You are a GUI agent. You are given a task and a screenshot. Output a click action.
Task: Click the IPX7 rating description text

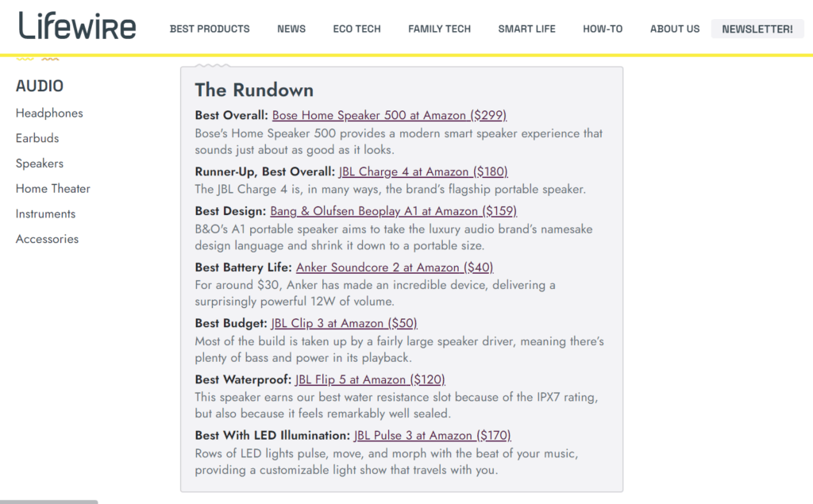point(397,406)
